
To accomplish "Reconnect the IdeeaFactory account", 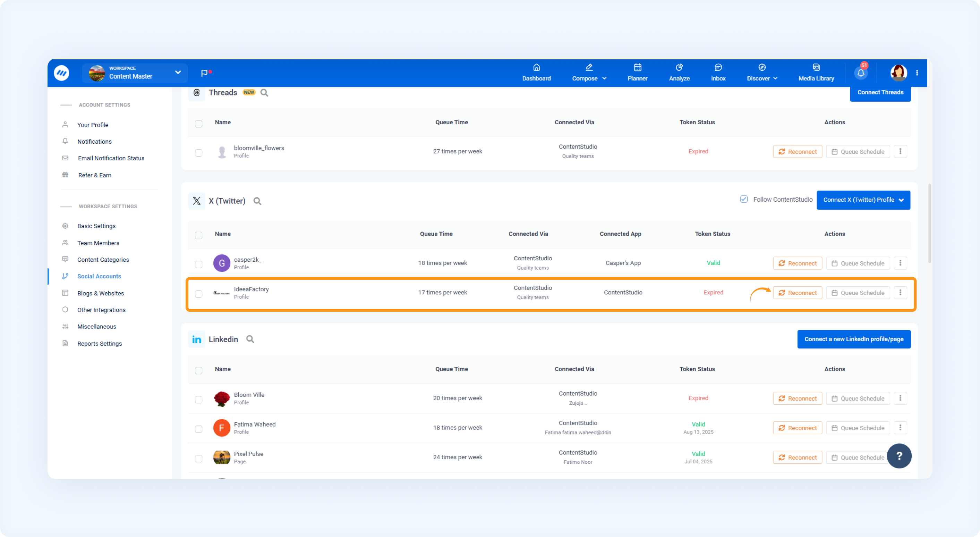I will (798, 293).
